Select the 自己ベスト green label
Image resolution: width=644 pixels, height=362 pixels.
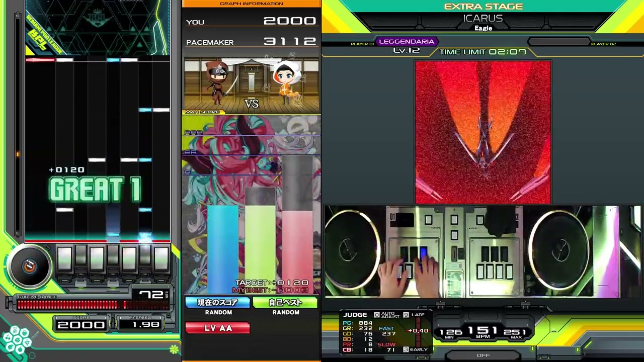pyautogui.click(x=285, y=303)
